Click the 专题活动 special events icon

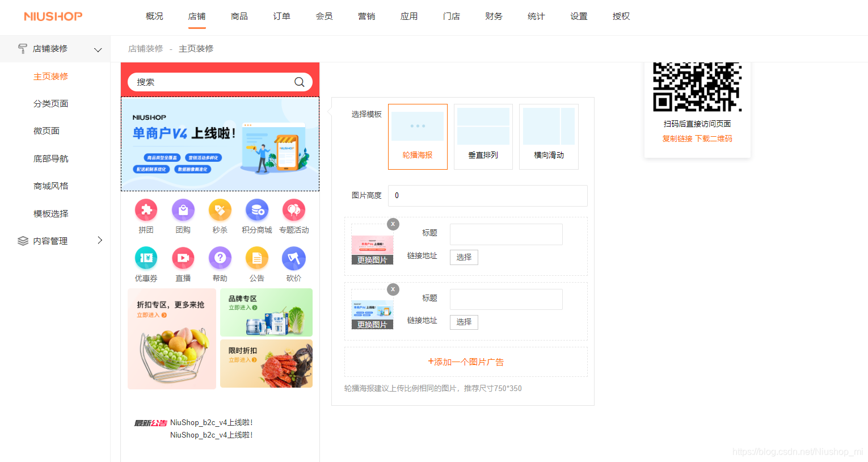(x=293, y=209)
